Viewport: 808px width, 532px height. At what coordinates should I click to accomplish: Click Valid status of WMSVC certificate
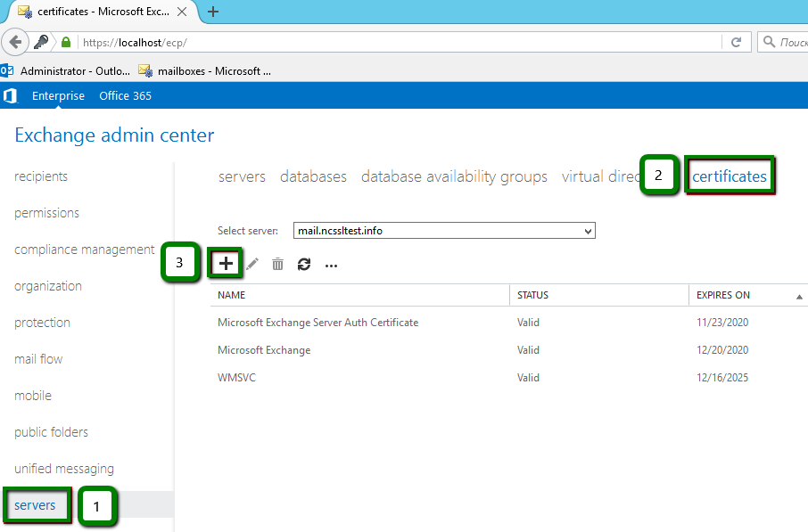point(528,378)
